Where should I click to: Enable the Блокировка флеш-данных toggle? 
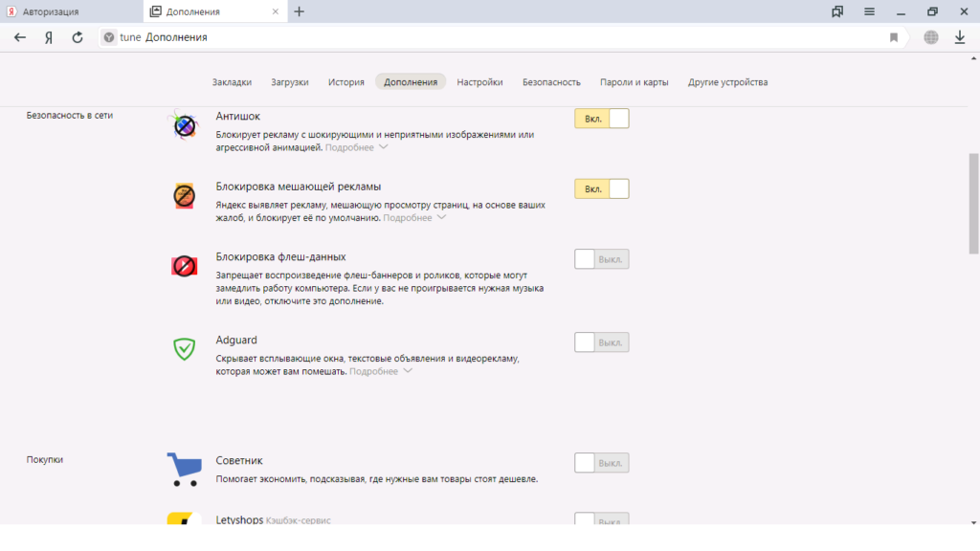click(601, 259)
